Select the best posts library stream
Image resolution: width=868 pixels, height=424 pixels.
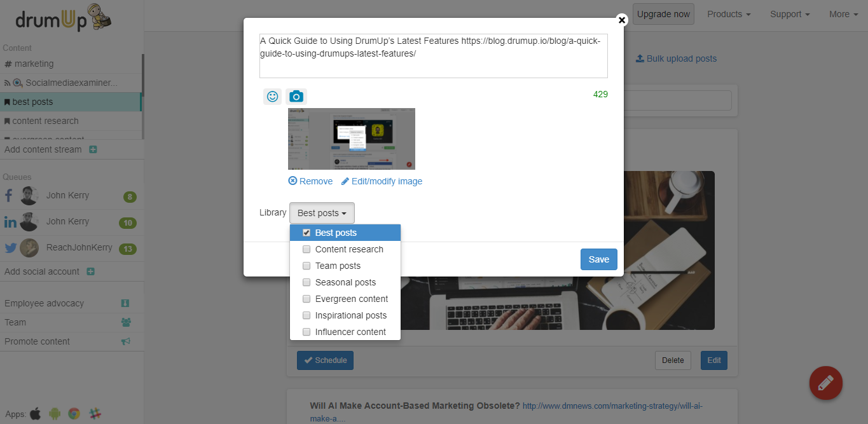pyautogui.click(x=71, y=102)
